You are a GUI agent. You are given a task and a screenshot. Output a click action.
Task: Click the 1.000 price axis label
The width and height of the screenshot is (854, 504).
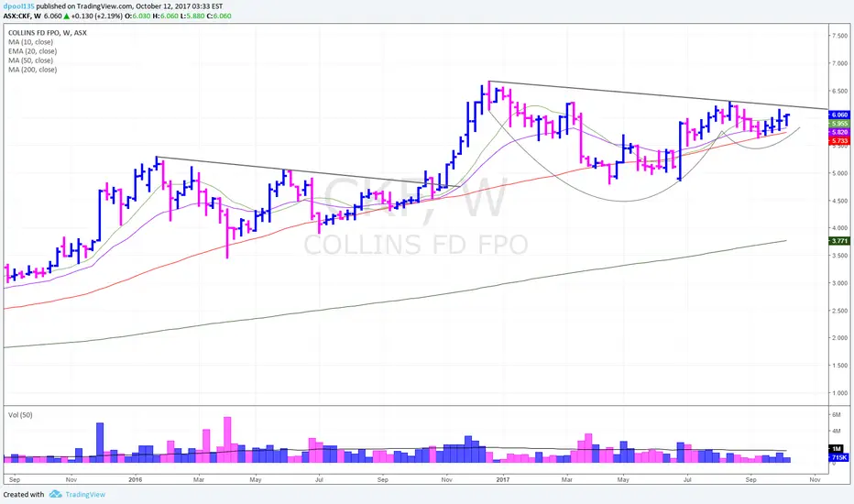(x=839, y=393)
